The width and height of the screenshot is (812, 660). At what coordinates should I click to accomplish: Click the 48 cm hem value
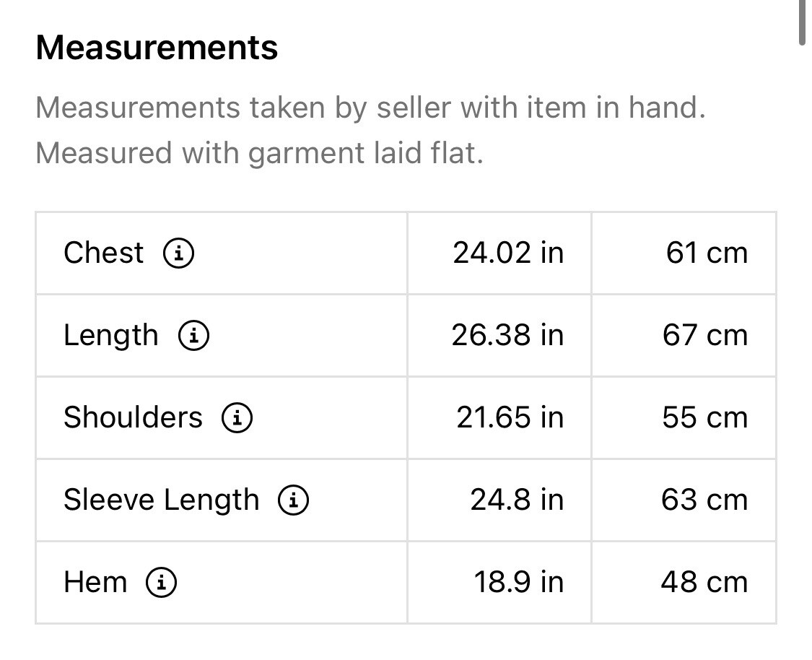[704, 582]
